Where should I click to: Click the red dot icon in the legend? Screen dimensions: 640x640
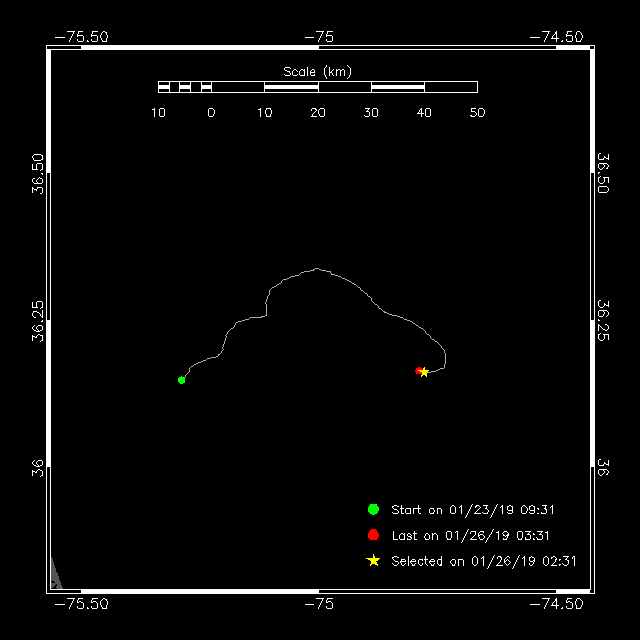coord(373,535)
